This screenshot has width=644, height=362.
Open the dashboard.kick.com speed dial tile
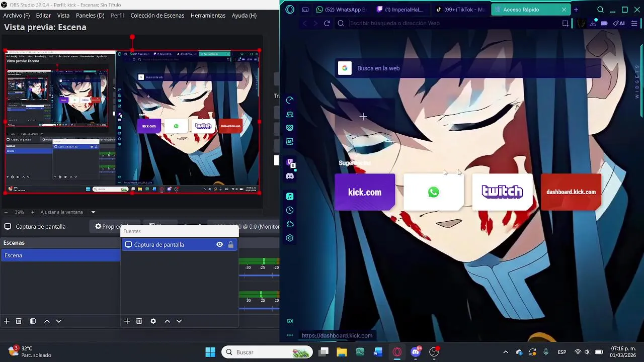(571, 192)
